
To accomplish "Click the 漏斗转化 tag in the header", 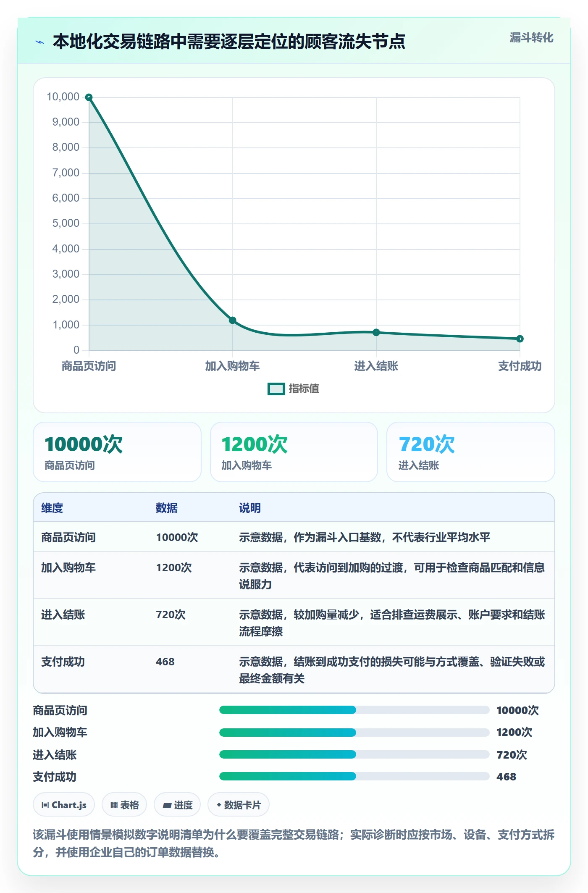I will pyautogui.click(x=531, y=38).
